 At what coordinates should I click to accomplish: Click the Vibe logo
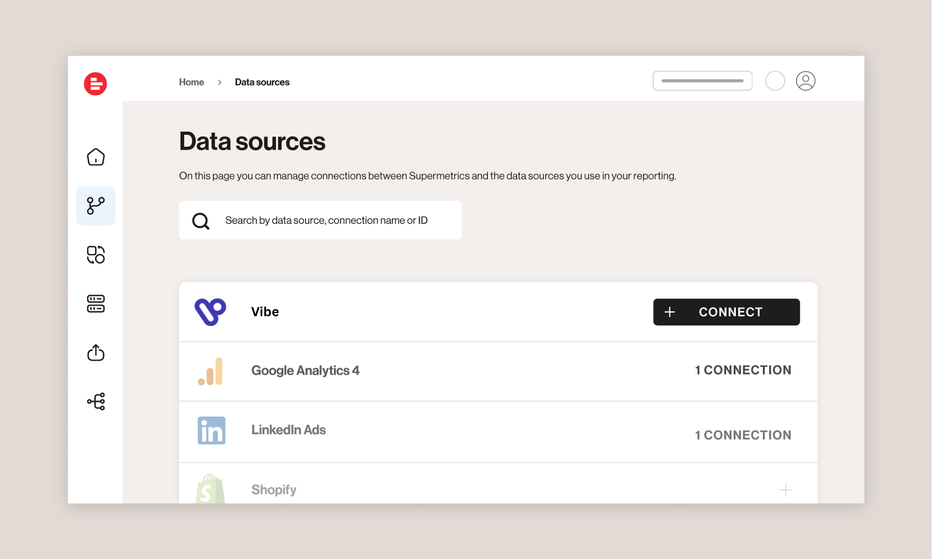pyautogui.click(x=210, y=312)
